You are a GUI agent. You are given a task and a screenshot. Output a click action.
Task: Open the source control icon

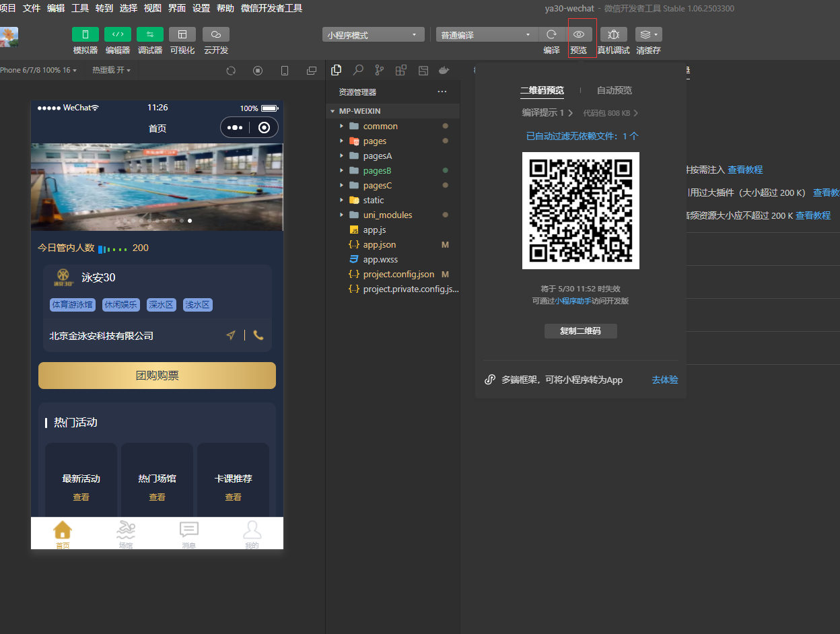tap(380, 70)
